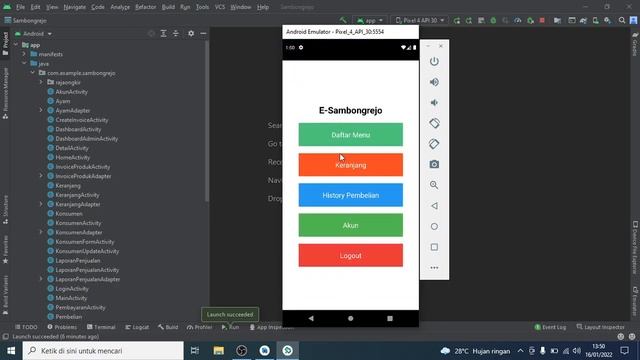The width and height of the screenshot is (640, 360).
Task: Tap the Daftar Menu button
Action: tap(351, 135)
